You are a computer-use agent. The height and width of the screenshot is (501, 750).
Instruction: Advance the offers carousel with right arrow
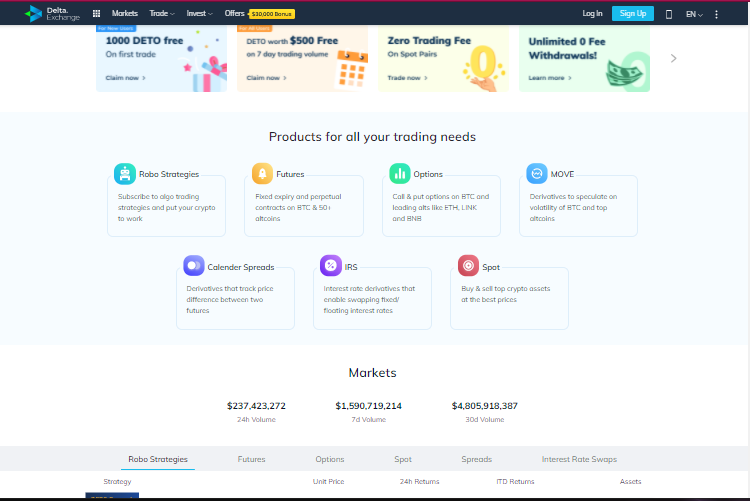click(x=673, y=58)
